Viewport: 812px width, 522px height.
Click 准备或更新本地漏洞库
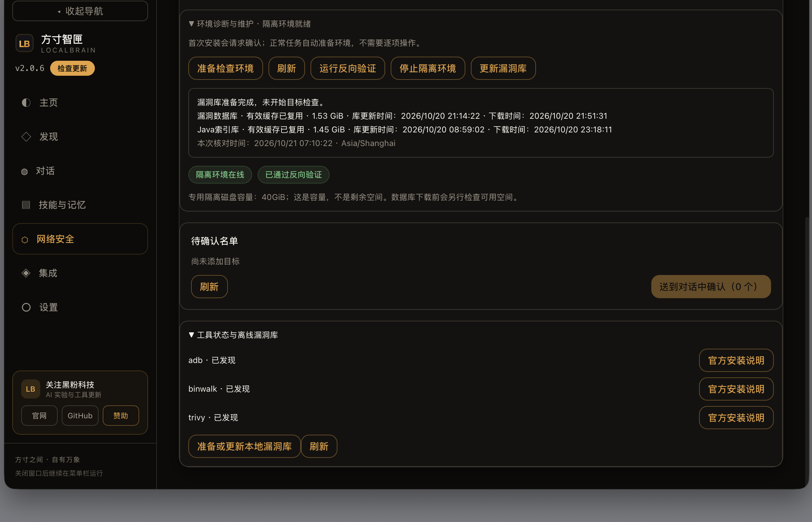point(244,446)
